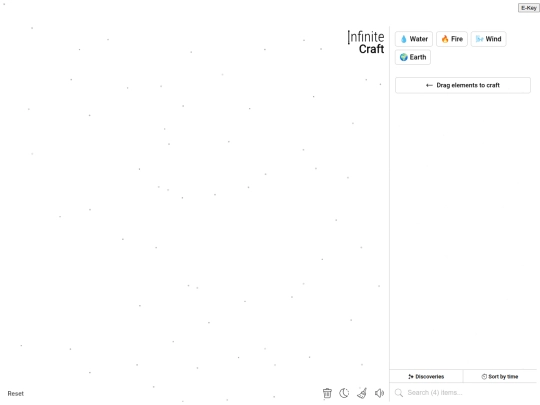Click the Drag elements to craft hint
Screen dimensions: 540x405
463,85
